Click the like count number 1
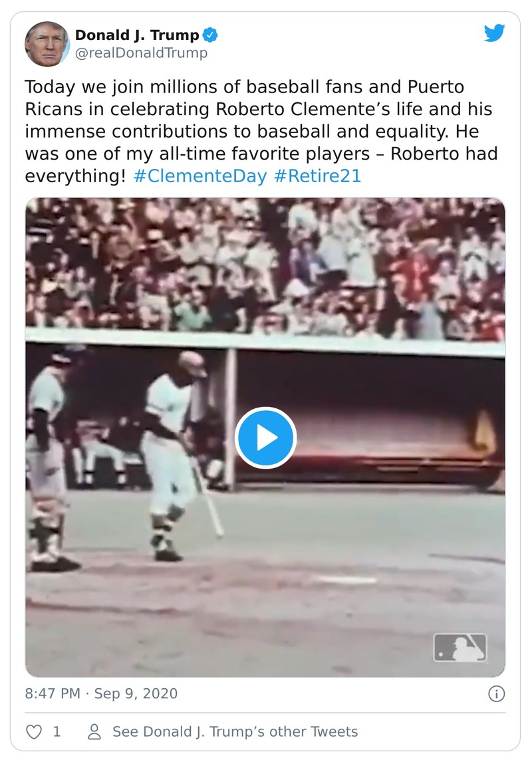Viewport: 532px width, 762px height. tap(57, 731)
